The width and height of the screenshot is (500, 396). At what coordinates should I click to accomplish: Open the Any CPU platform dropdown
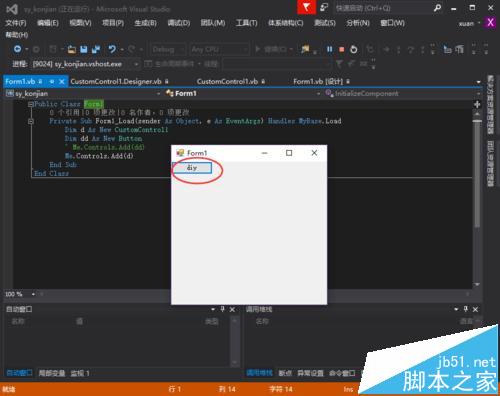(219, 50)
